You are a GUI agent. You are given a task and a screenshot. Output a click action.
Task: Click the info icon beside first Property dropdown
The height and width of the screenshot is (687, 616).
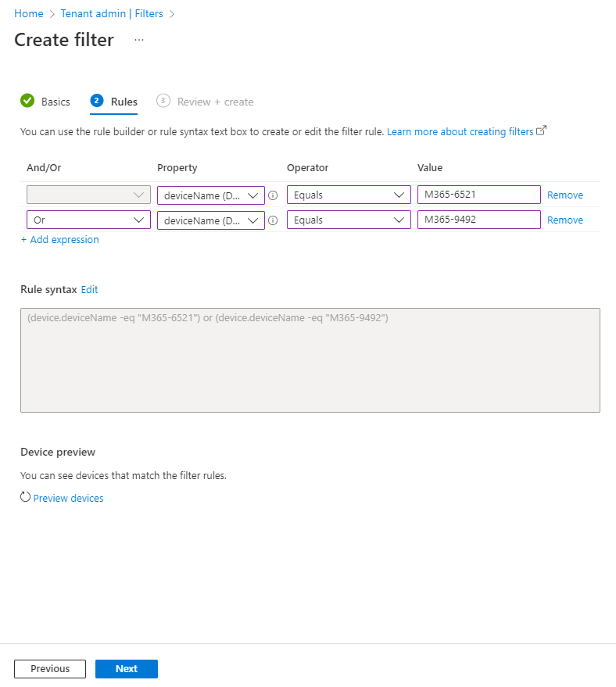273,195
